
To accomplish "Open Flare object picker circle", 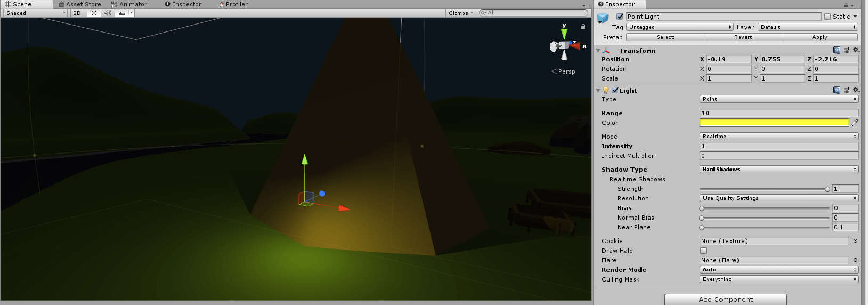I will pos(855,260).
